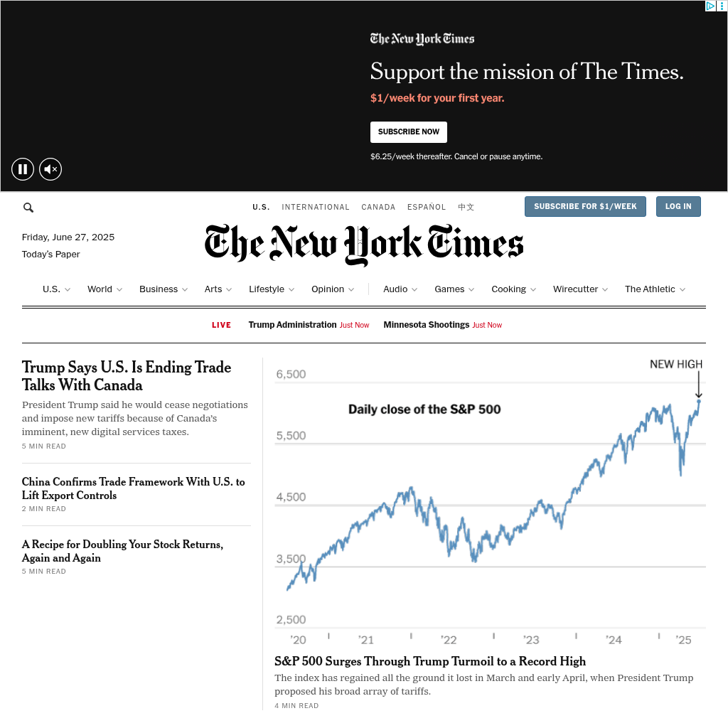
Task: Select the Español edition
Action: click(427, 208)
